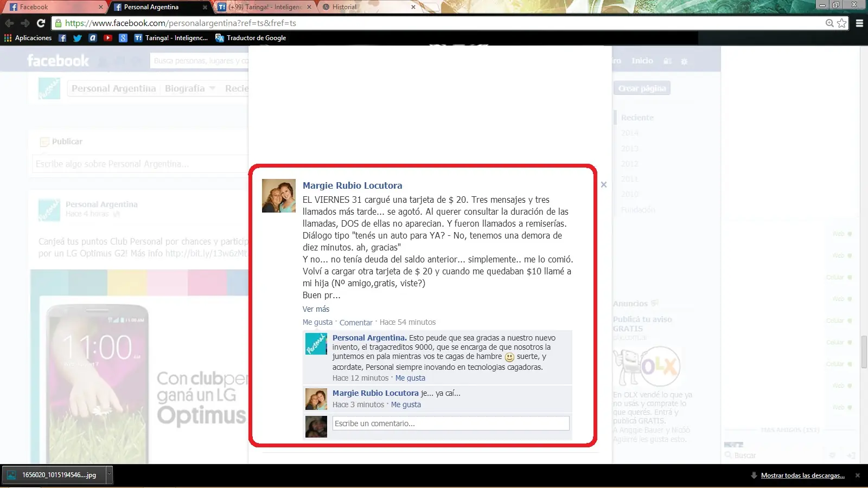Click the address bar URL
868x488 pixels.
pyautogui.click(x=181, y=23)
